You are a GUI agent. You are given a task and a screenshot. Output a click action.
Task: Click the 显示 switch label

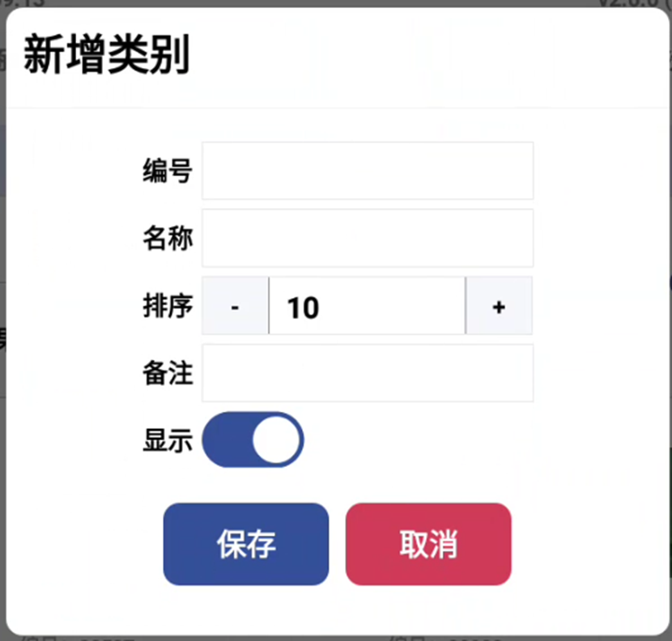pos(168,441)
